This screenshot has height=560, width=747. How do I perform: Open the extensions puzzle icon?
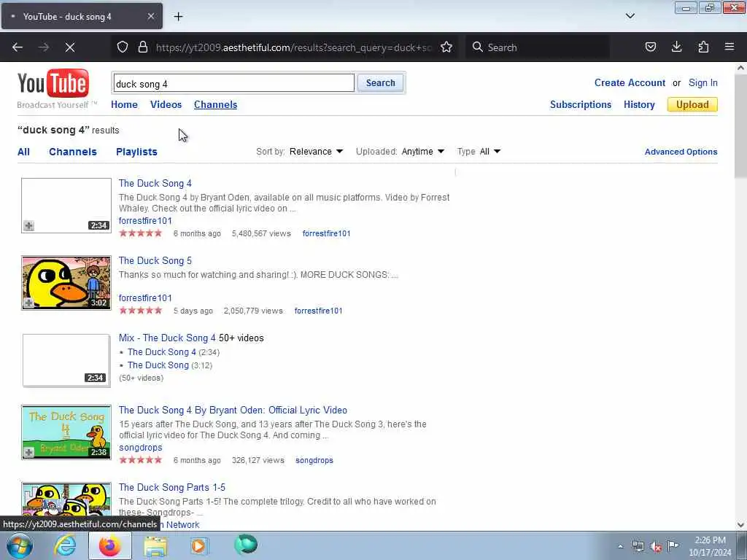tap(703, 47)
